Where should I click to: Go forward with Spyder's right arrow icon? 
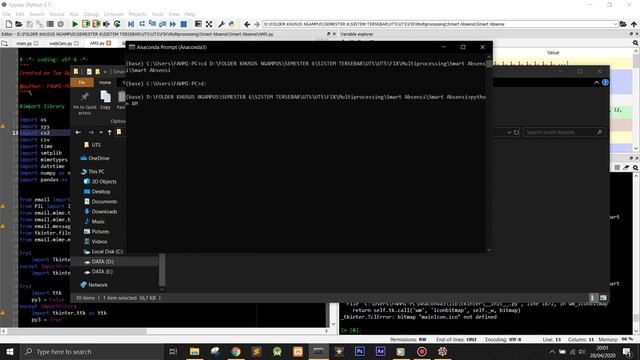click(257, 24)
